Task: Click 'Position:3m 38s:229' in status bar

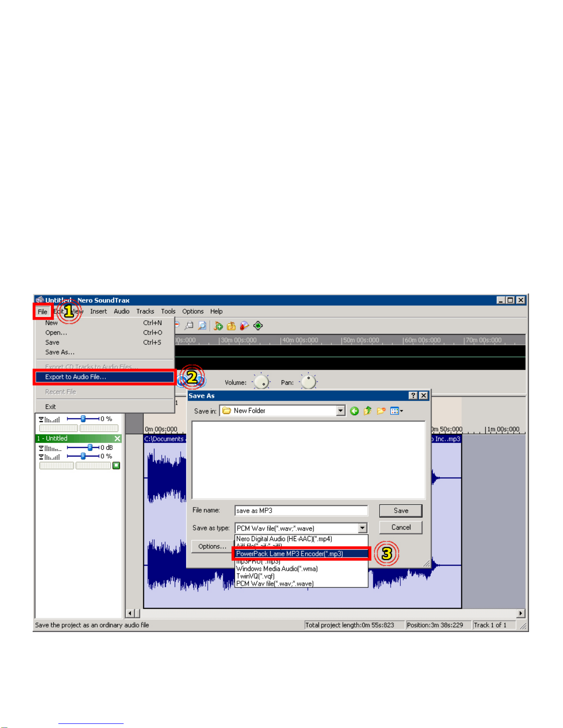Action: point(435,625)
